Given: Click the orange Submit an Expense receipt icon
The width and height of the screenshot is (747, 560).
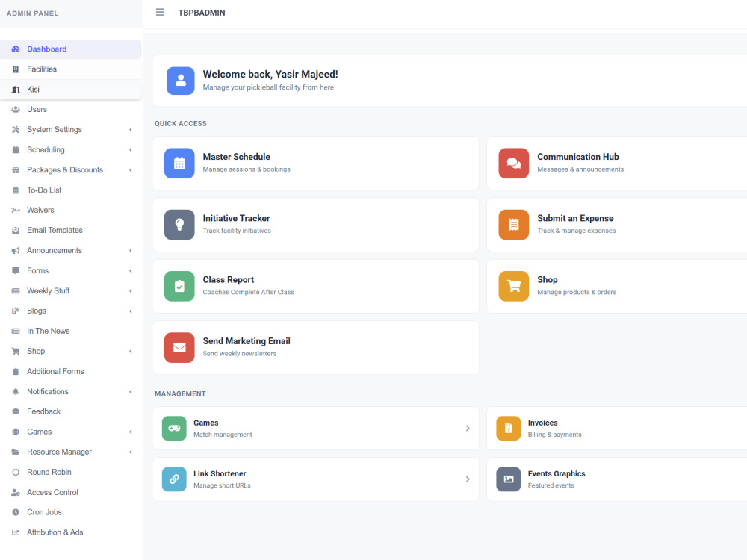Looking at the screenshot, I should [514, 225].
